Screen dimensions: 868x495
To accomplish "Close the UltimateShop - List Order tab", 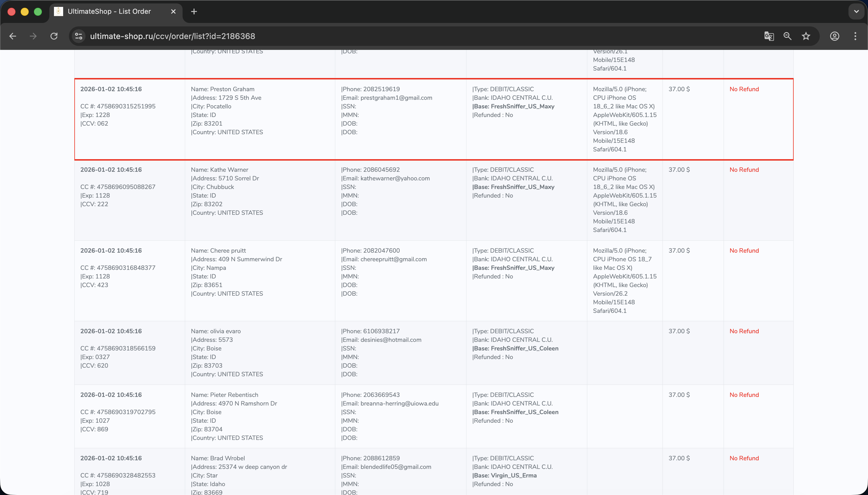I will pyautogui.click(x=173, y=11).
